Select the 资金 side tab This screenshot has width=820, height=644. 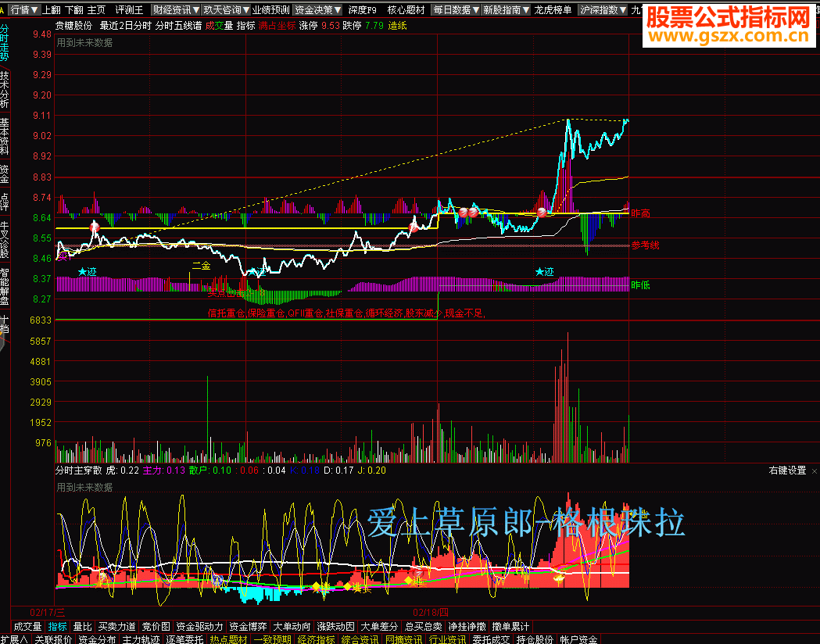(4, 174)
